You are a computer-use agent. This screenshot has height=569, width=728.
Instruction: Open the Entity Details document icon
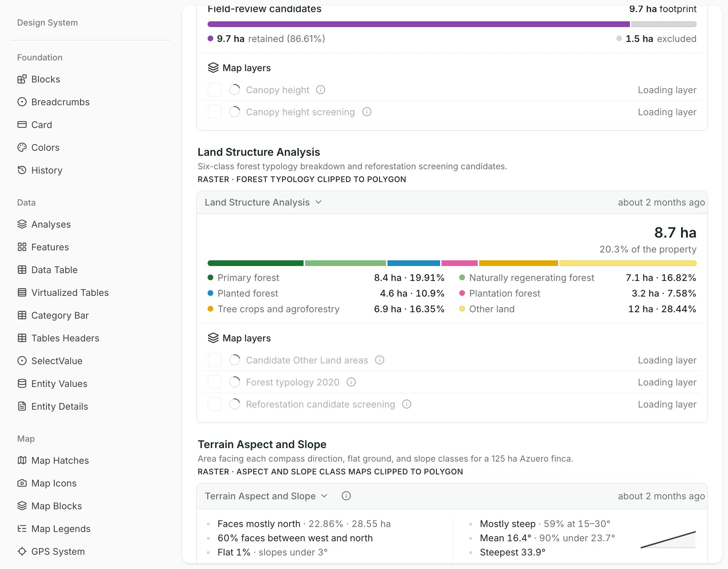coord(22,406)
